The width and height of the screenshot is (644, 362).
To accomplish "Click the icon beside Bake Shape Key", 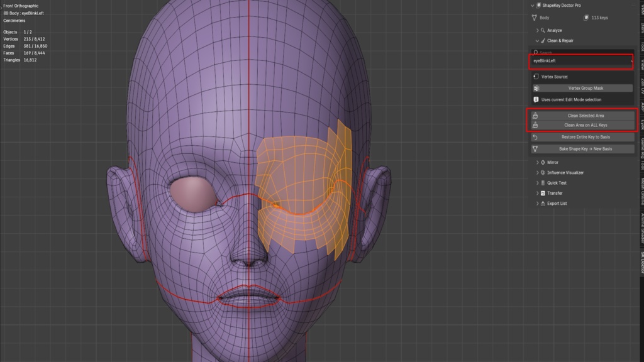I will click(x=535, y=149).
